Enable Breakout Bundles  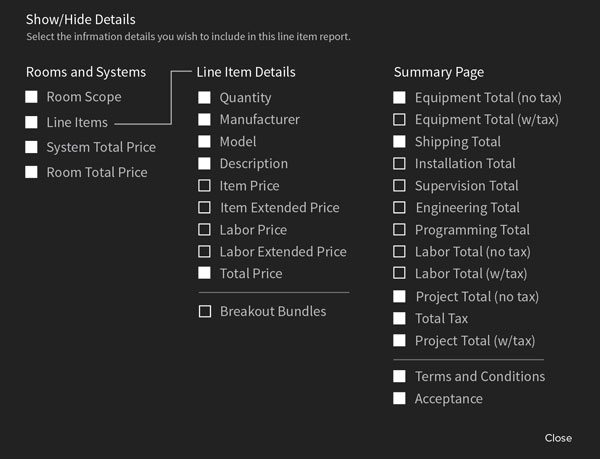[205, 311]
